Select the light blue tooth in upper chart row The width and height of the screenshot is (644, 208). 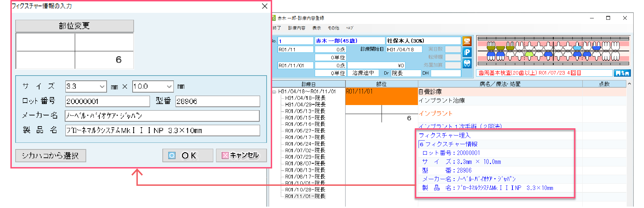pyautogui.click(x=577, y=46)
